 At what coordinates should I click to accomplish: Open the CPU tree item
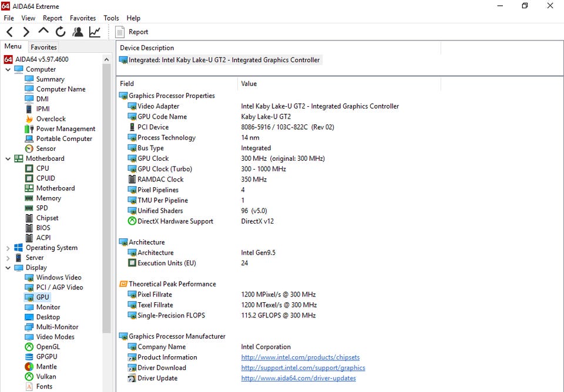click(x=37, y=168)
